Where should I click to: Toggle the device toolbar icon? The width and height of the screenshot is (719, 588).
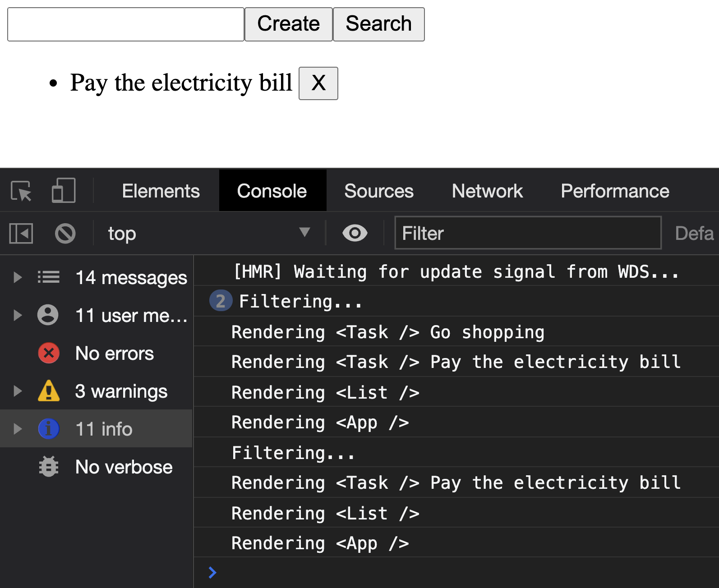click(63, 191)
